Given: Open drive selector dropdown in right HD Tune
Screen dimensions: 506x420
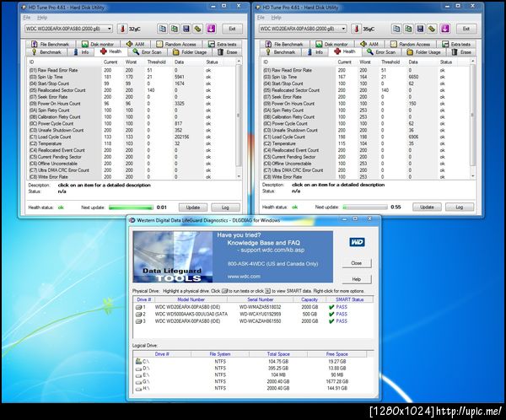Looking at the screenshot, I should (x=343, y=29).
